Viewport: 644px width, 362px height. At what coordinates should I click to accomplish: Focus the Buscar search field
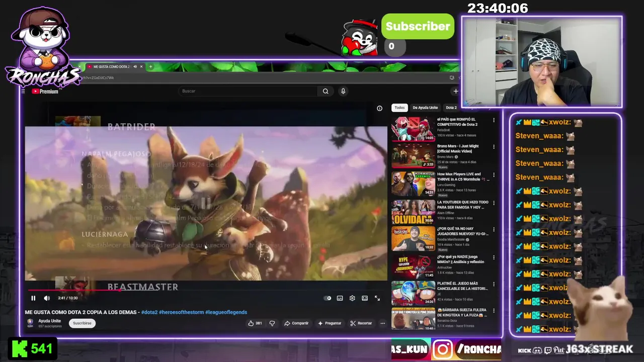click(248, 91)
